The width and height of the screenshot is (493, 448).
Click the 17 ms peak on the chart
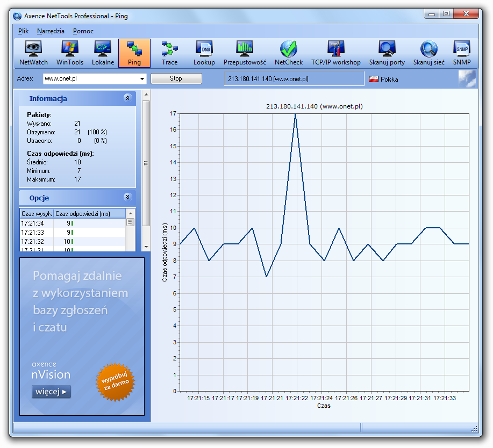pos(296,114)
